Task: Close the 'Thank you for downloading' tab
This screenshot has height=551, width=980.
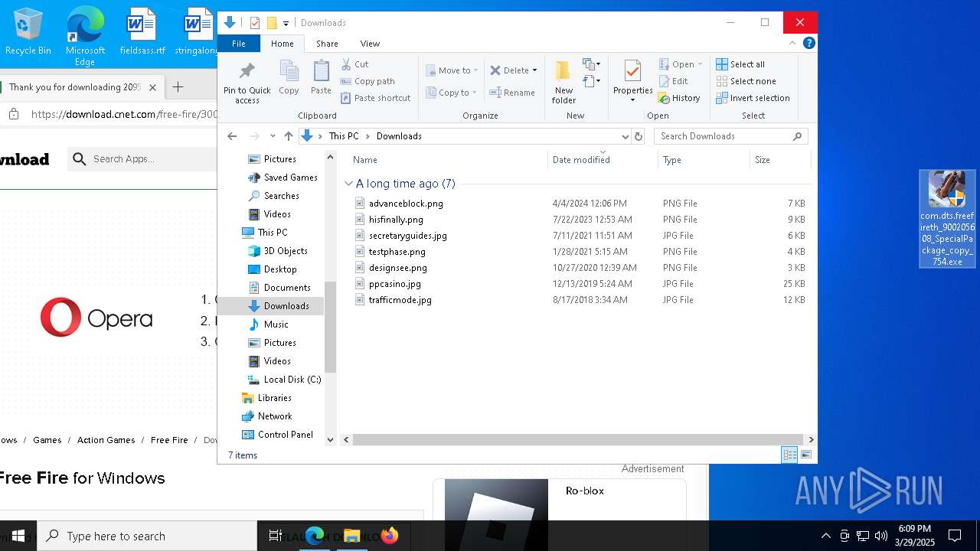Action: pos(152,87)
